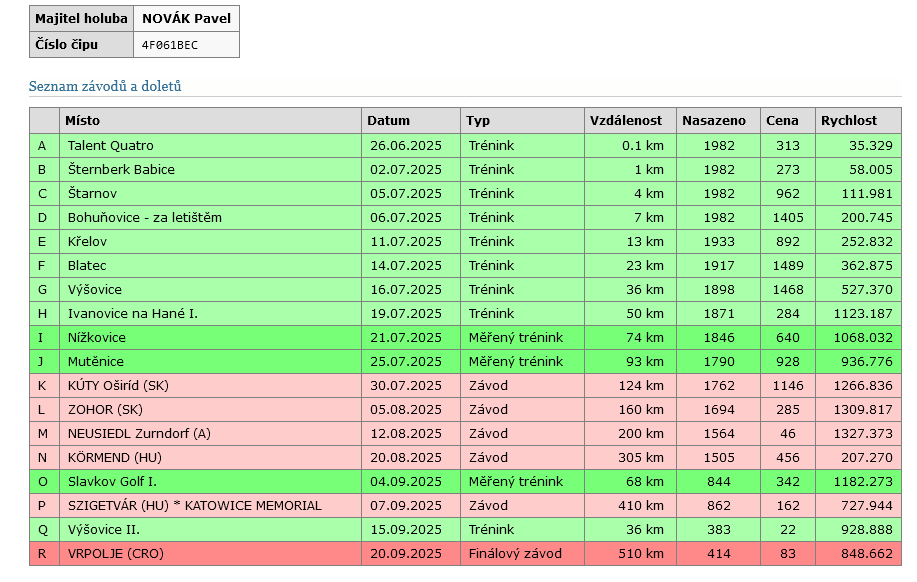Click the KÖRMEND (HU) race location
The height and width of the screenshot is (582, 917).
click(x=115, y=458)
